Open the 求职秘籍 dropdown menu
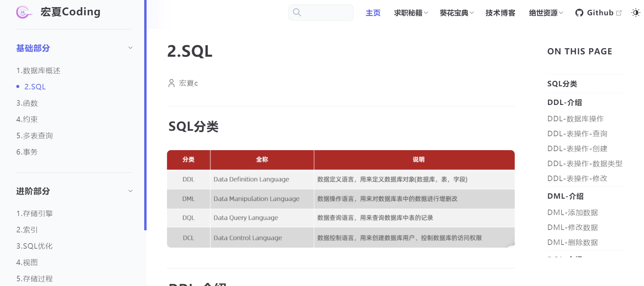 click(411, 13)
